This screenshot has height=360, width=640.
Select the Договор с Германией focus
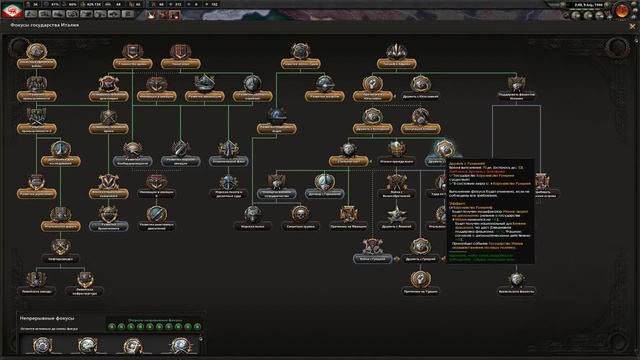coord(324,187)
